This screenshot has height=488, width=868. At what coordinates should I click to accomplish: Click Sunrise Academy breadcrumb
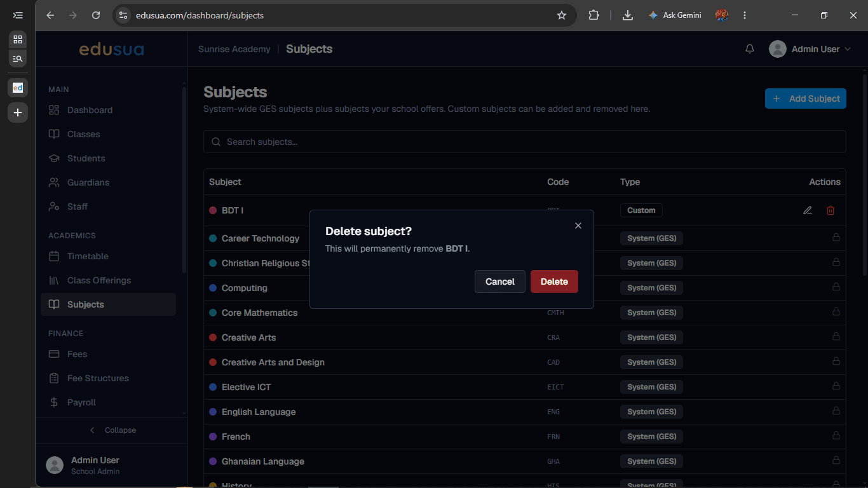(x=234, y=49)
